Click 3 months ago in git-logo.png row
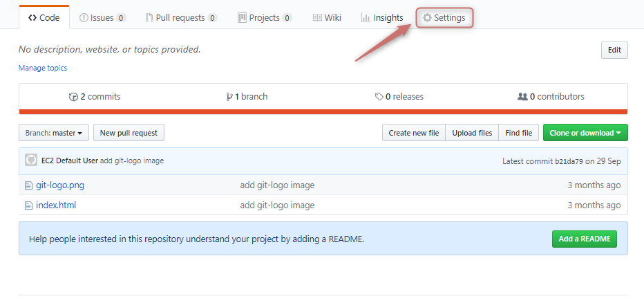Image resolution: width=644 pixels, height=303 pixels. point(594,185)
